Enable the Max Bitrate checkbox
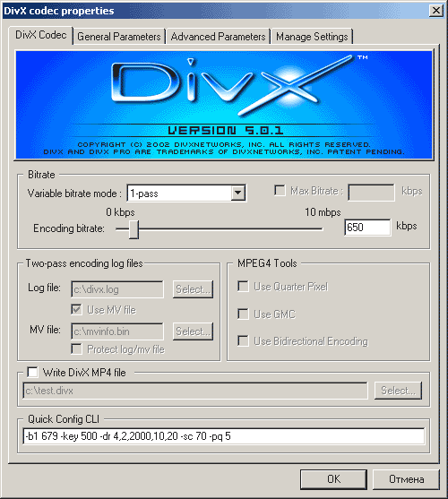This screenshot has height=499, width=448. (280, 191)
